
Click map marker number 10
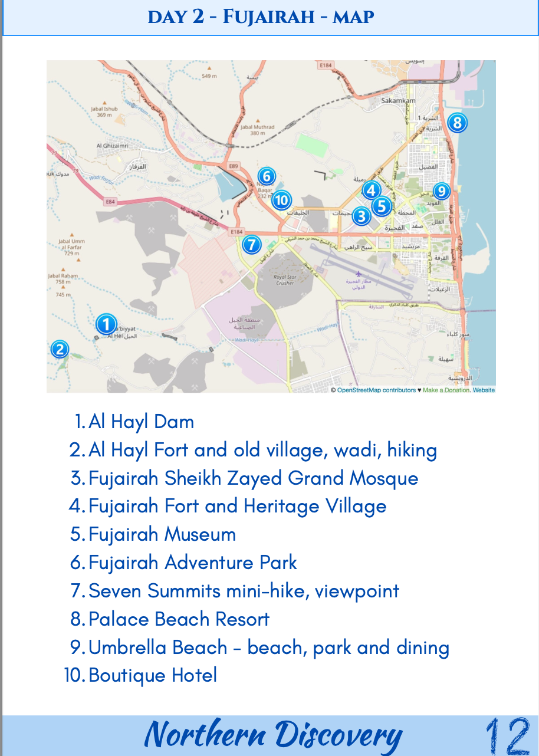click(x=282, y=200)
